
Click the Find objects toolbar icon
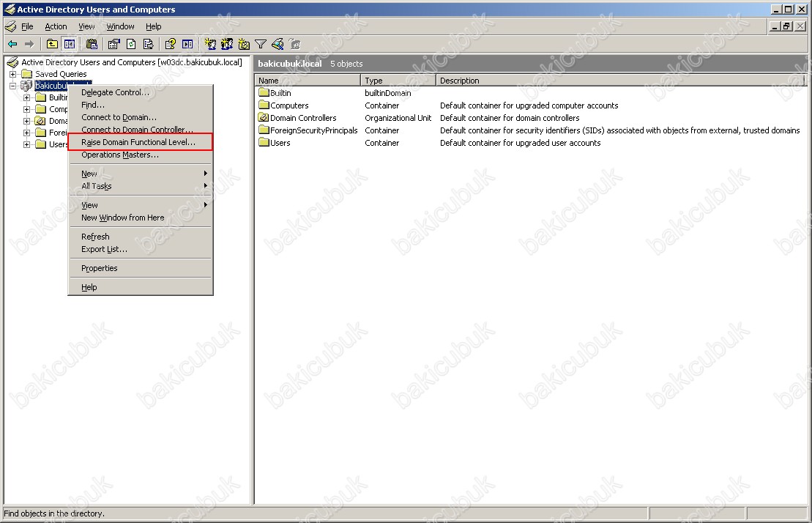click(278, 45)
